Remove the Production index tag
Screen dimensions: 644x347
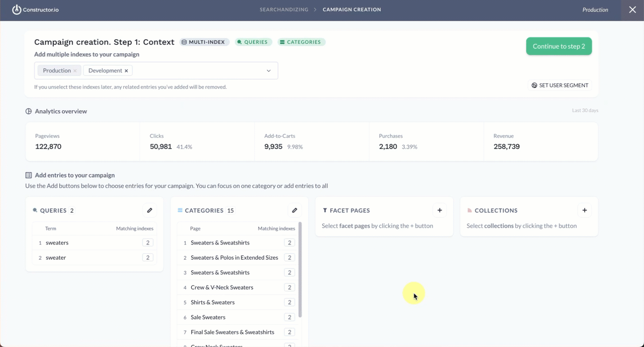click(75, 71)
